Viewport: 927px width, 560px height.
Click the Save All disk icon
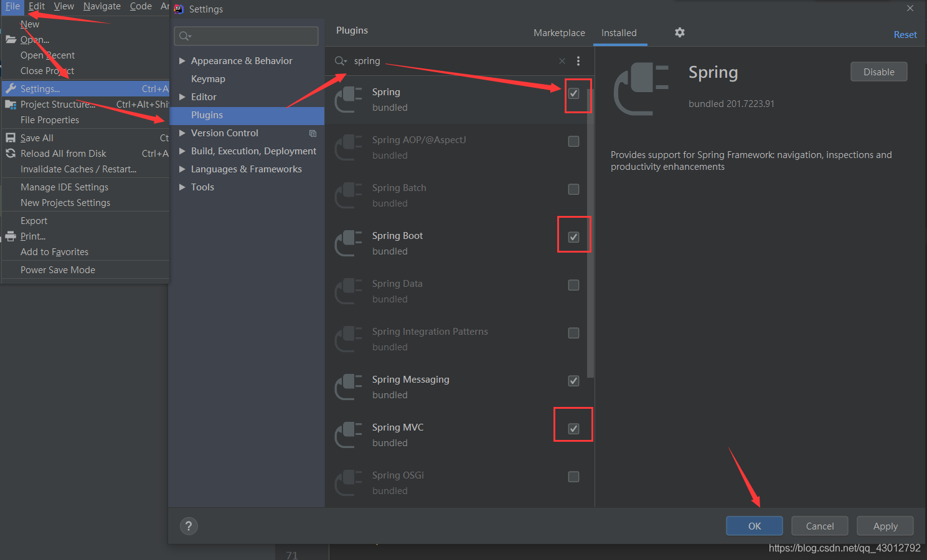click(x=11, y=138)
